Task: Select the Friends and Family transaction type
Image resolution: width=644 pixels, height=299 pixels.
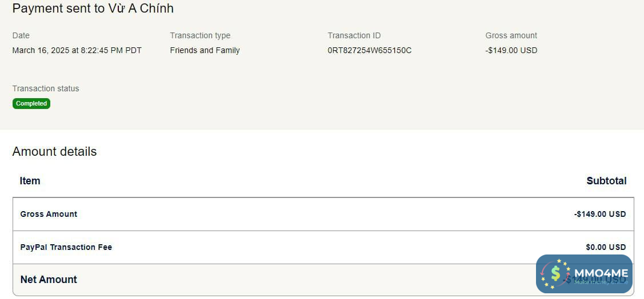Action: [x=205, y=50]
